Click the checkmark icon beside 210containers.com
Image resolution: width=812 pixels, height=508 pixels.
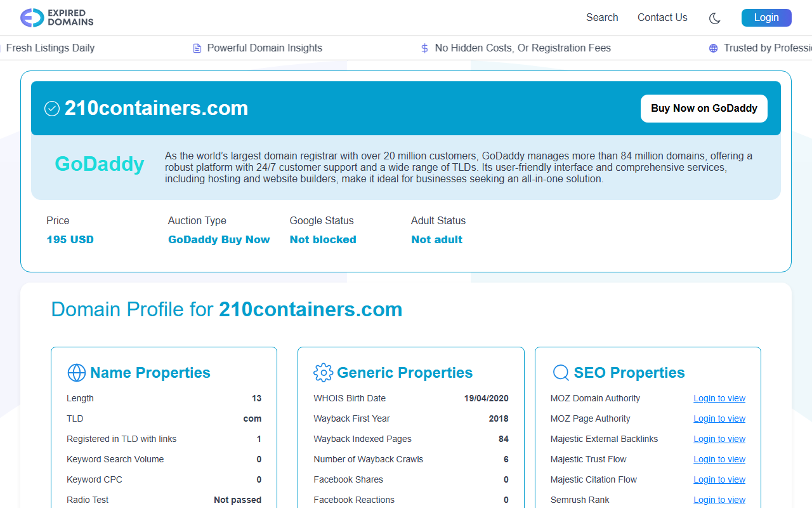click(52, 109)
